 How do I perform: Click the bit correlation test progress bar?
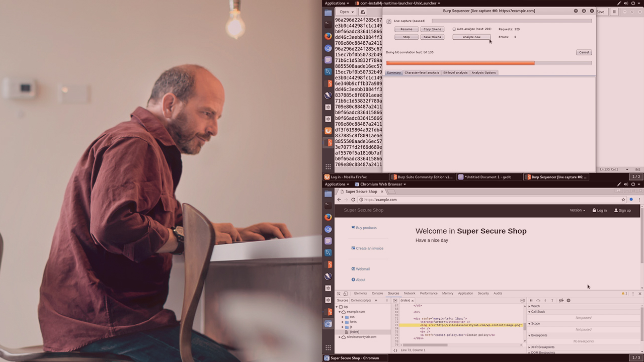489,63
